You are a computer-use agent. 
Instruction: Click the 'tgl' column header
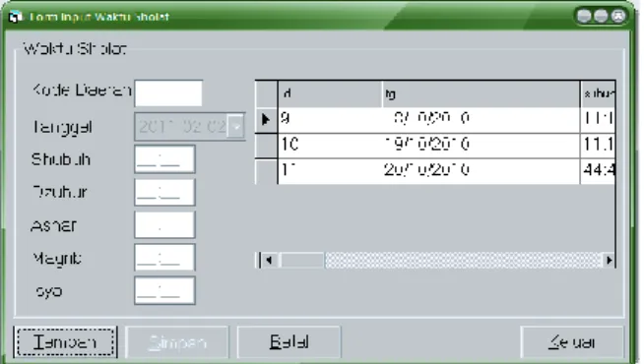point(481,94)
